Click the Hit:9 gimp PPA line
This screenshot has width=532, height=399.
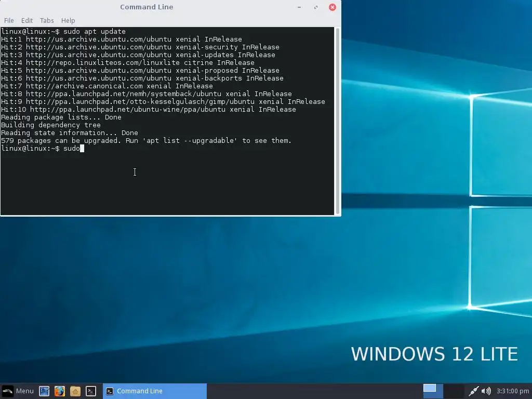pos(163,102)
